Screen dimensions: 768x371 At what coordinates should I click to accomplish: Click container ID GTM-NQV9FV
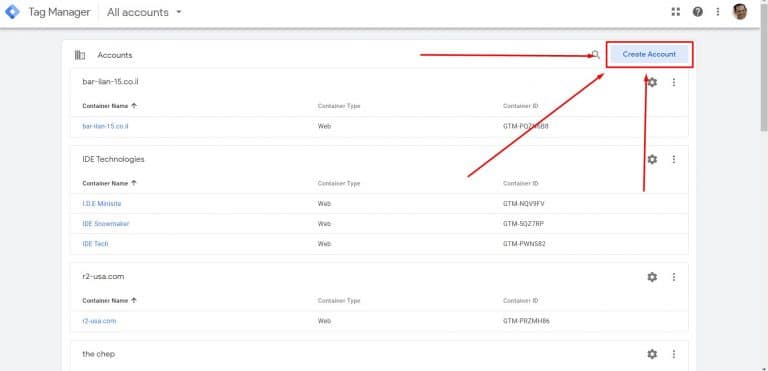click(x=524, y=203)
